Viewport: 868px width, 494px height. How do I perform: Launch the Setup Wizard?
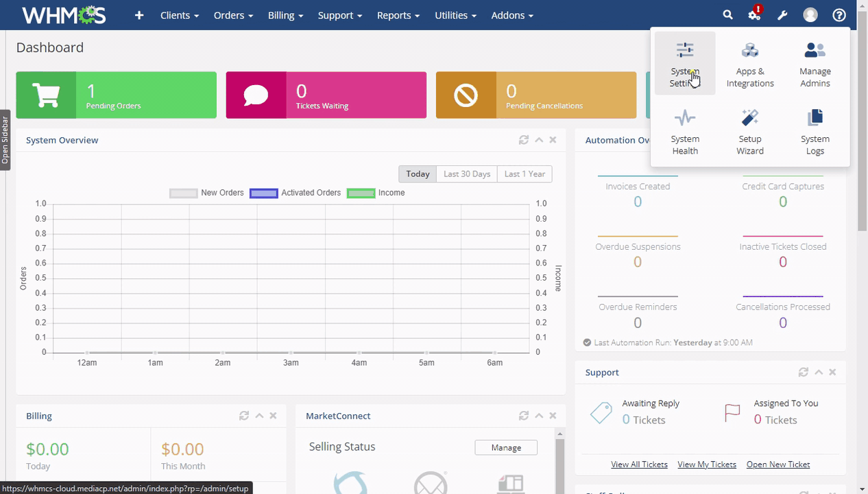pyautogui.click(x=750, y=131)
